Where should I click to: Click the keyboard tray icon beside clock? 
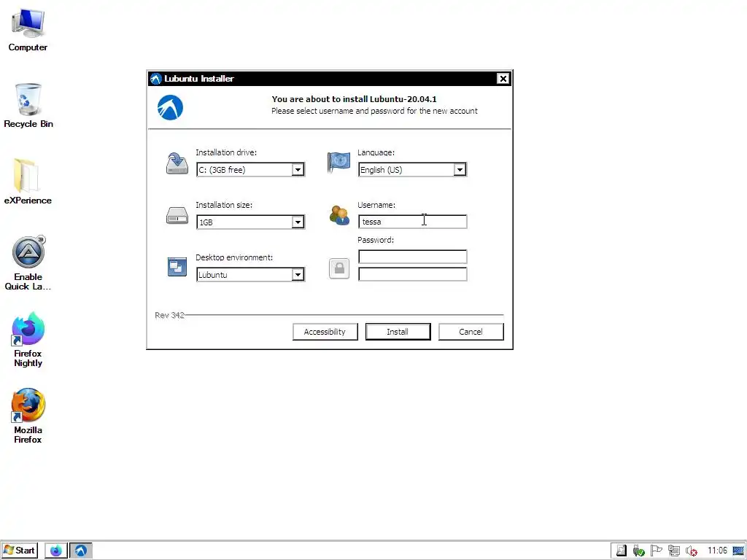[738, 551]
